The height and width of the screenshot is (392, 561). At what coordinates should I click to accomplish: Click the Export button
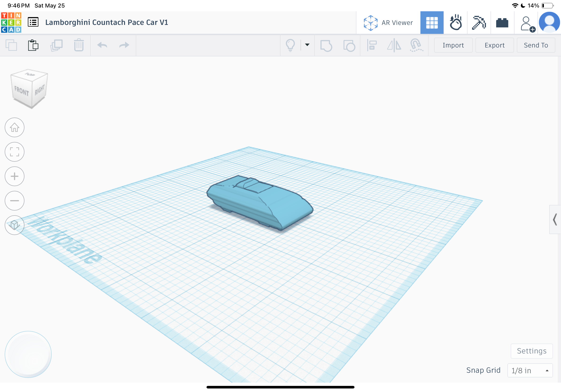(x=494, y=45)
